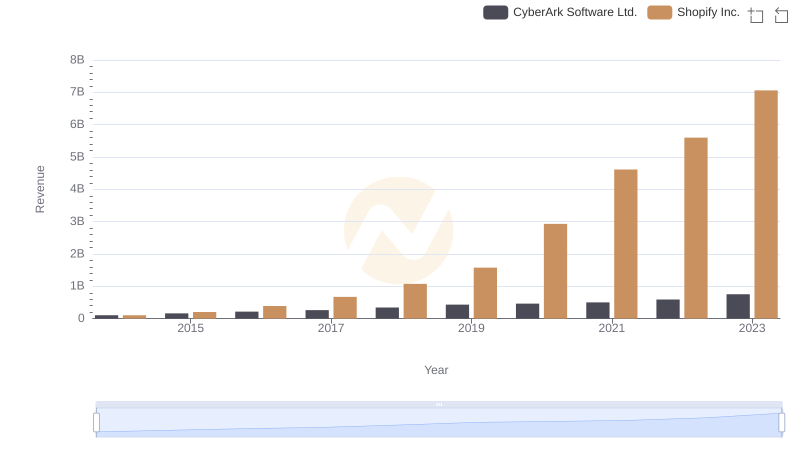
Task: Click the CyberArk 2023 revenue bar
Action: [x=738, y=306]
